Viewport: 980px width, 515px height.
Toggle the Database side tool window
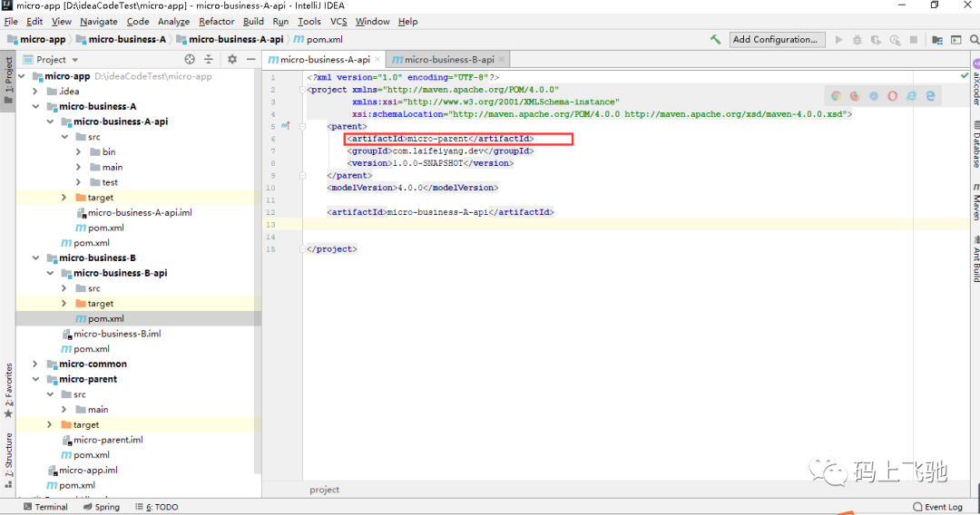point(975,144)
